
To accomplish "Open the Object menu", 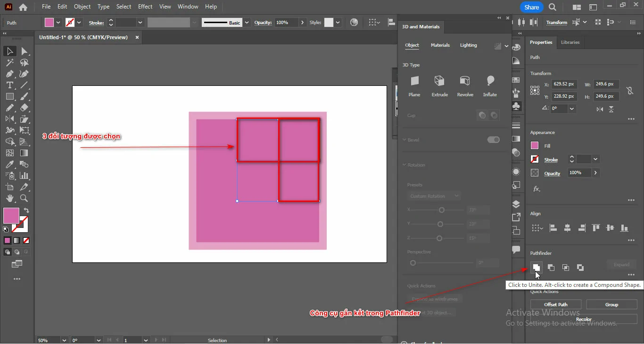I will (x=82, y=7).
